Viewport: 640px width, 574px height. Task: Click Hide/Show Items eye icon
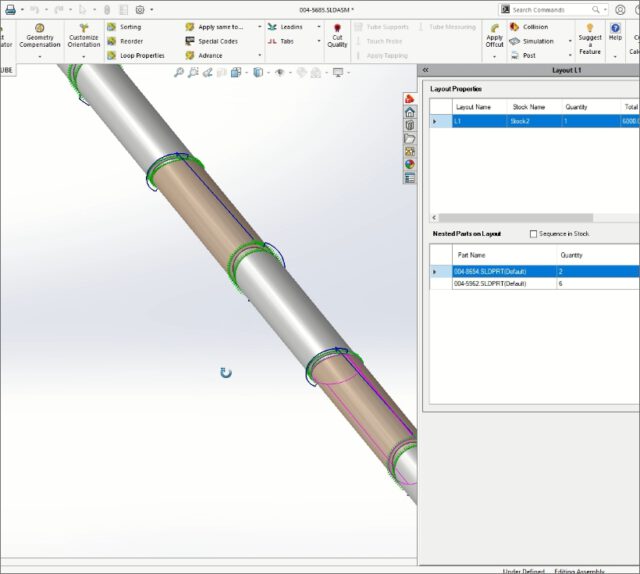pyautogui.click(x=280, y=73)
